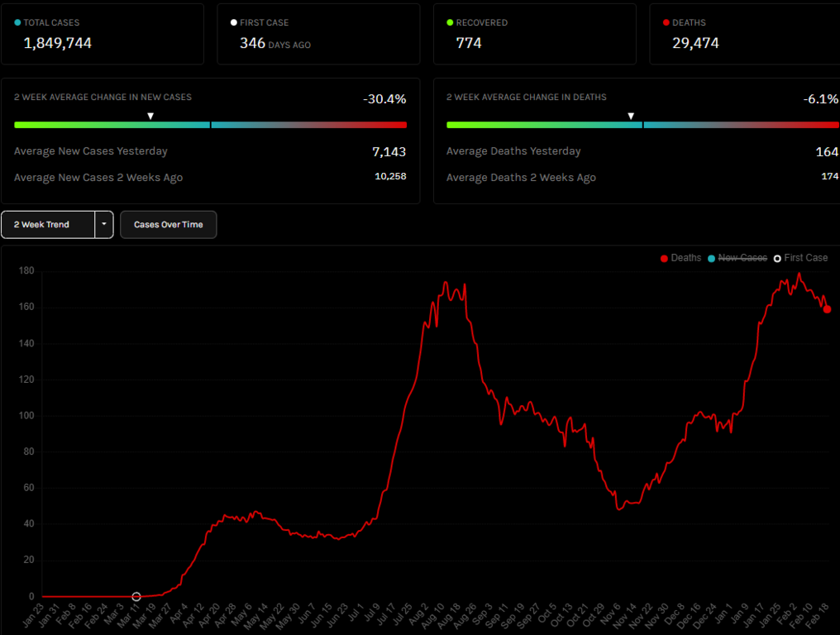Switch to Cases Over Time view

(168, 225)
